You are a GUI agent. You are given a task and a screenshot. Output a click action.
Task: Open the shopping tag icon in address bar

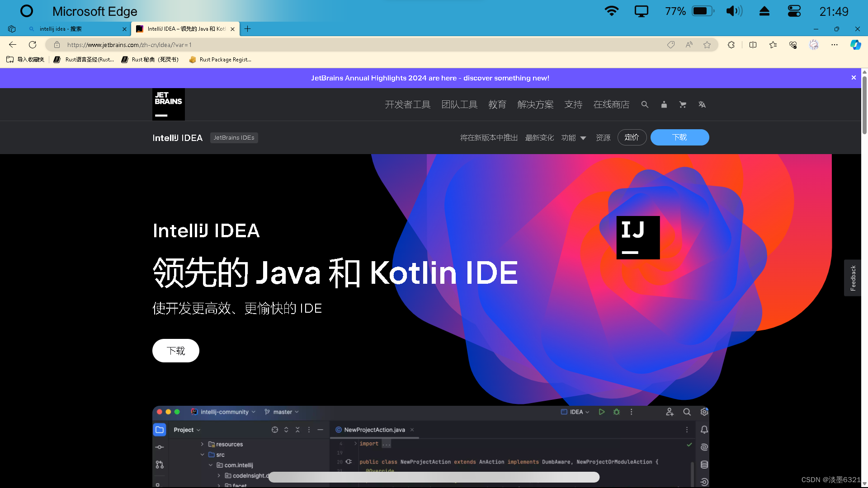tap(671, 45)
